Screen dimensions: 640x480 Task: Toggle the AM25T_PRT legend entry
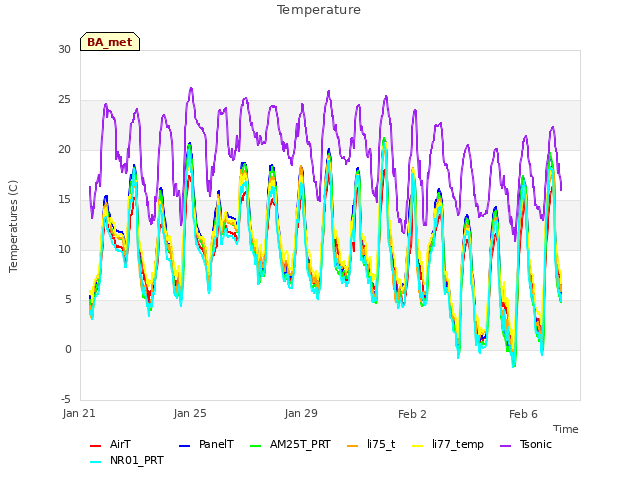click(x=290, y=444)
